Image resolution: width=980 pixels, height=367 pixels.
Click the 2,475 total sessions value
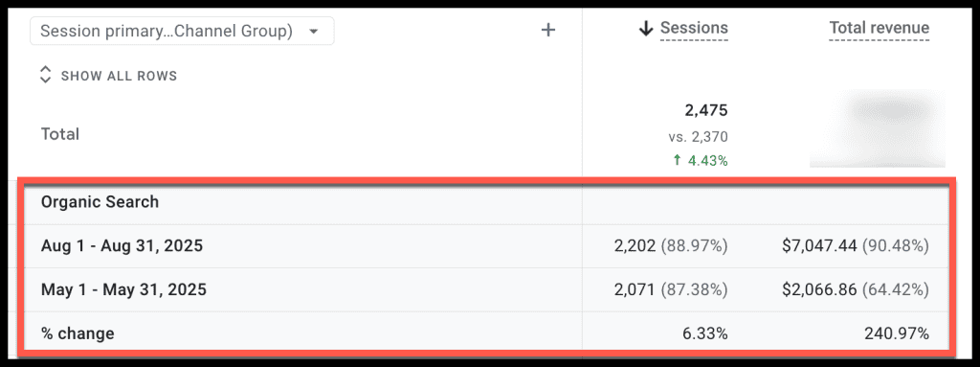click(x=706, y=111)
